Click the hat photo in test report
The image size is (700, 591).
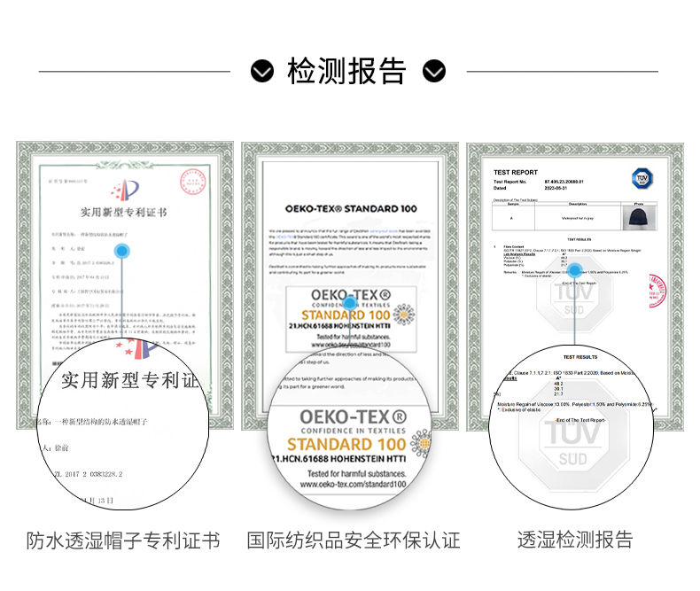tap(639, 217)
